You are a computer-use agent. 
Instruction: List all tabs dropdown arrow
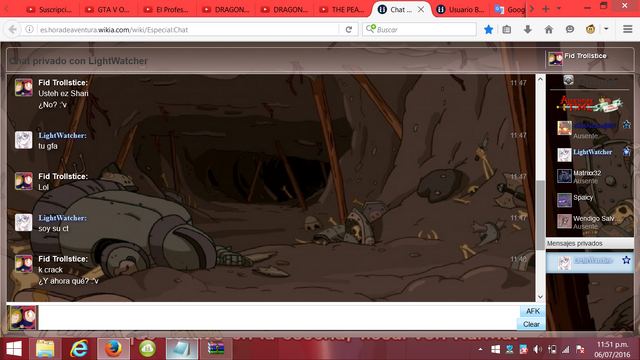click(559, 9)
